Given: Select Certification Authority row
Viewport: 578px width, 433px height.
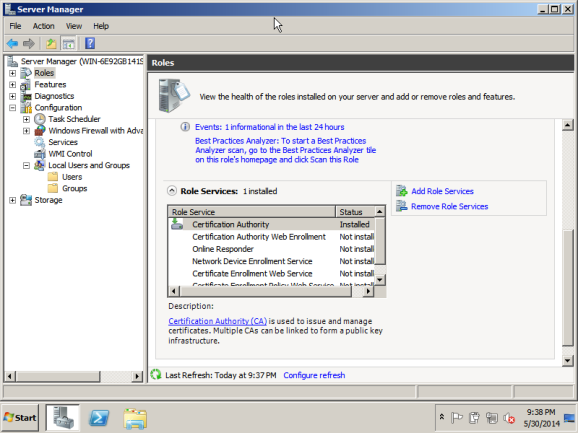Looking at the screenshot, I should click(x=271, y=224).
